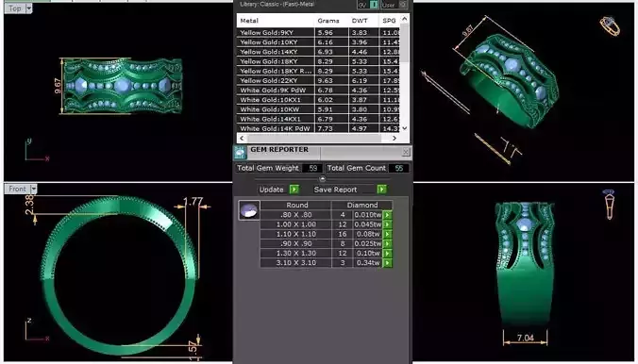Image resolution: width=638 pixels, height=364 pixels.
Task: Select the Yellow Gold:10KY row
Action: coord(319,42)
